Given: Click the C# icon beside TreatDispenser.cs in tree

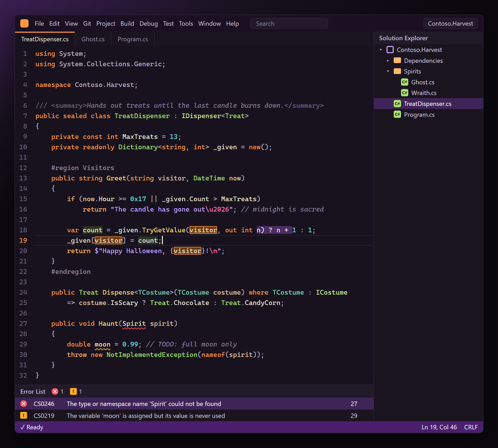Looking at the screenshot, I should click(x=397, y=104).
